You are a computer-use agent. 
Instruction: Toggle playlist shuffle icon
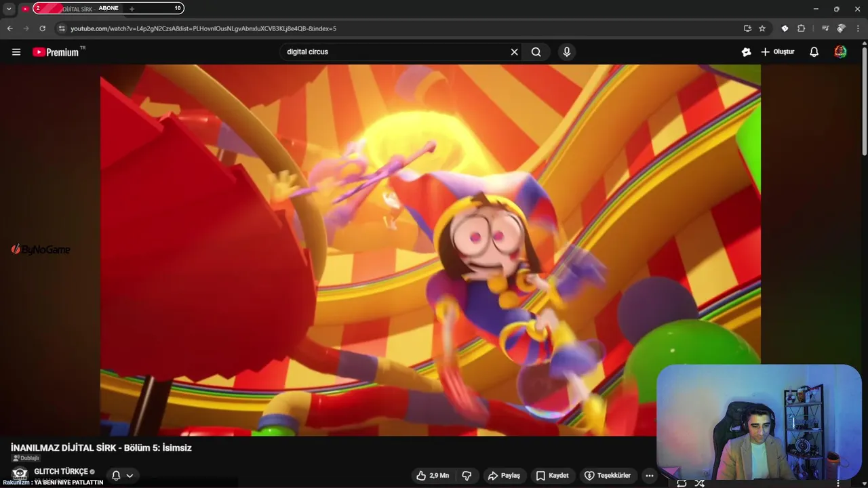pos(699,483)
